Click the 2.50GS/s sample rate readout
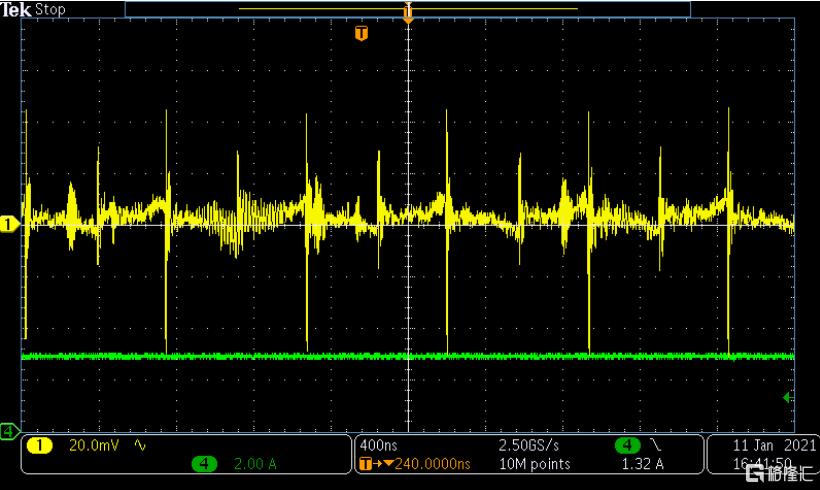This screenshot has width=820, height=490. (x=531, y=445)
